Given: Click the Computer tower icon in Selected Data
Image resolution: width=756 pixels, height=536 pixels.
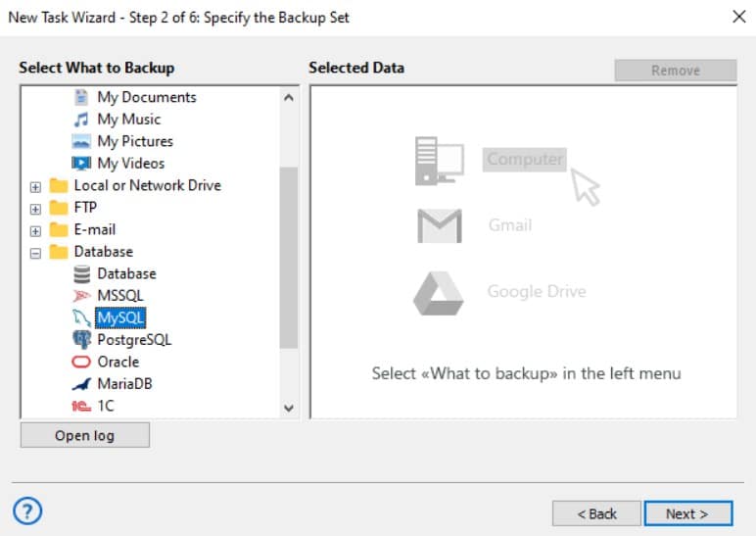Looking at the screenshot, I should coord(440,161).
